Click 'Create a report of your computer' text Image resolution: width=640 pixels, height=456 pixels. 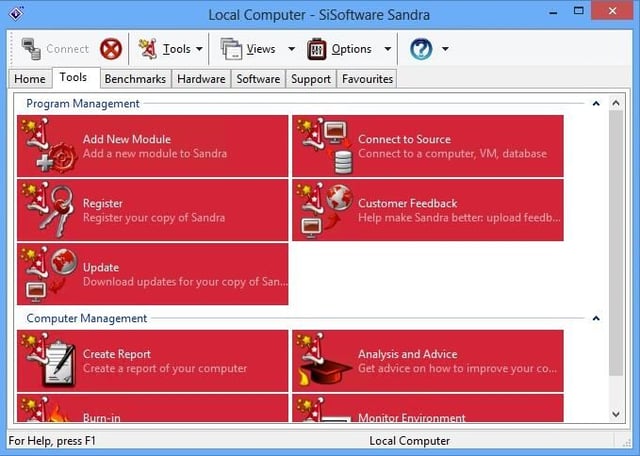(165, 368)
